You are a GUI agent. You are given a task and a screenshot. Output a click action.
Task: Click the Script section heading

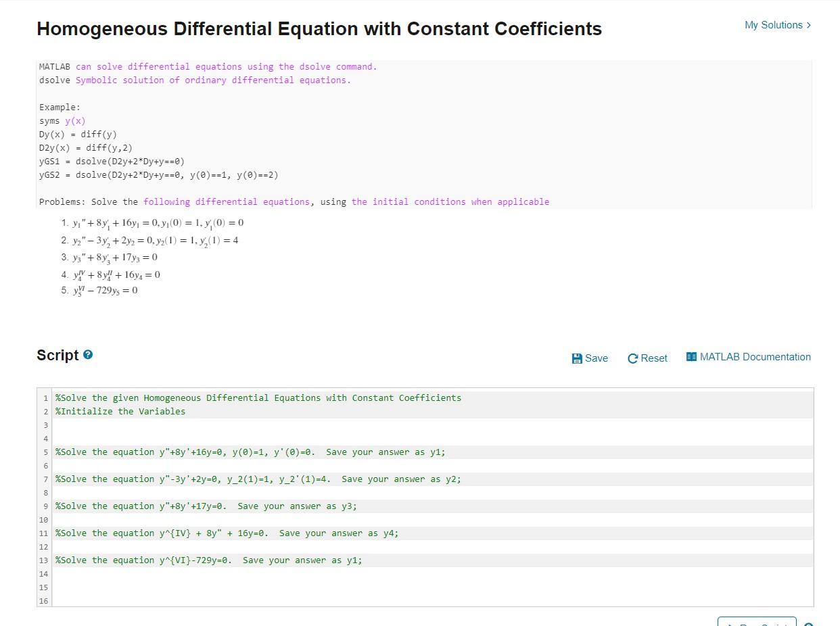click(x=57, y=354)
